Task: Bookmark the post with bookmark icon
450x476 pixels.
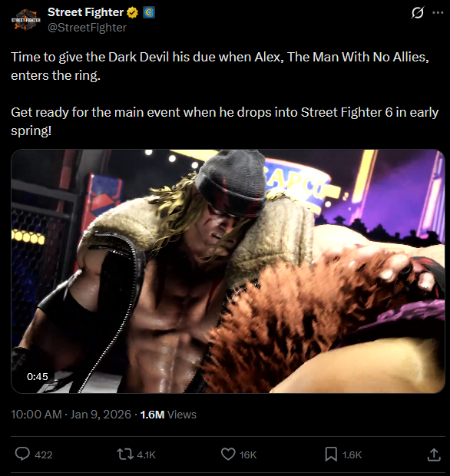Action: [x=331, y=455]
